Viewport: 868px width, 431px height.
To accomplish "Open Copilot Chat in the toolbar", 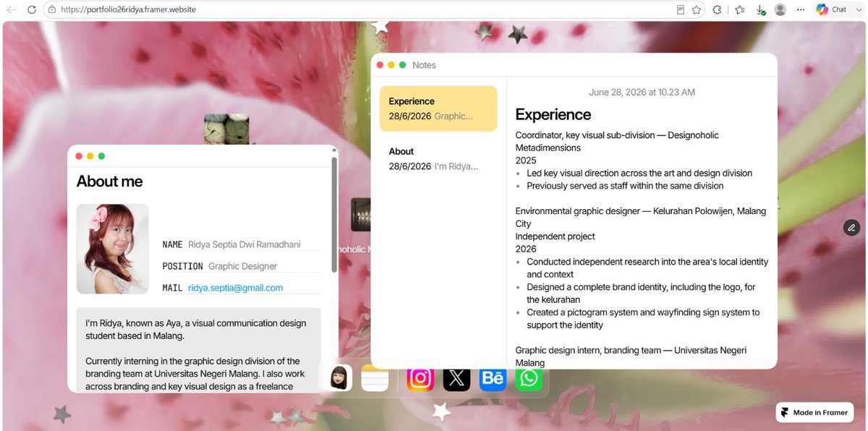I will [831, 10].
